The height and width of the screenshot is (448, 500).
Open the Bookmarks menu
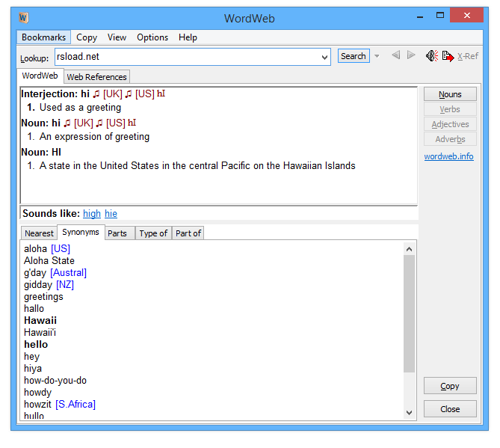click(43, 37)
